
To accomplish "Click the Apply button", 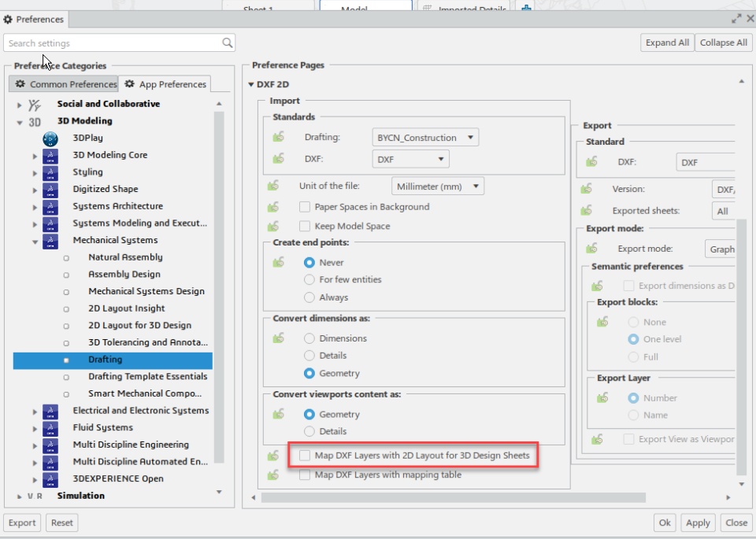I will click(x=698, y=522).
